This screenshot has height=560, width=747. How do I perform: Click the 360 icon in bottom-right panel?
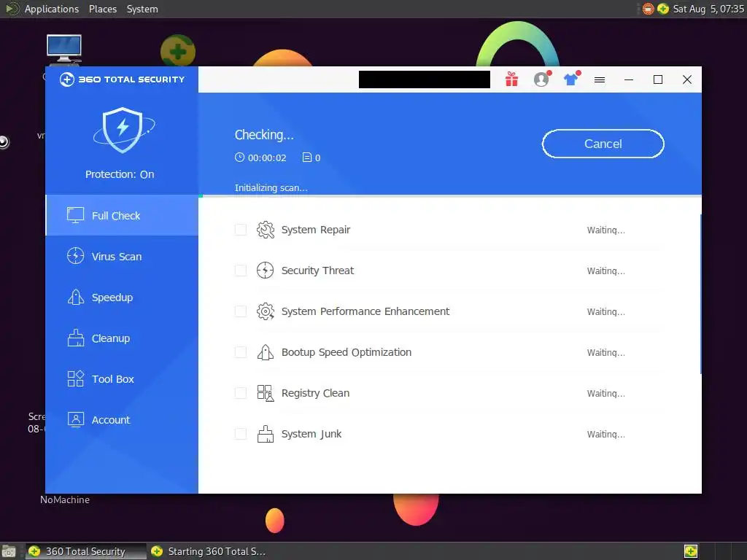point(691,551)
